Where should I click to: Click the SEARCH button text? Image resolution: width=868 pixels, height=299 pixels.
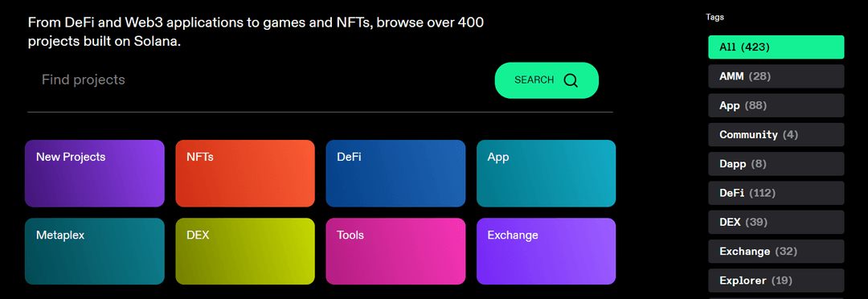click(x=534, y=80)
